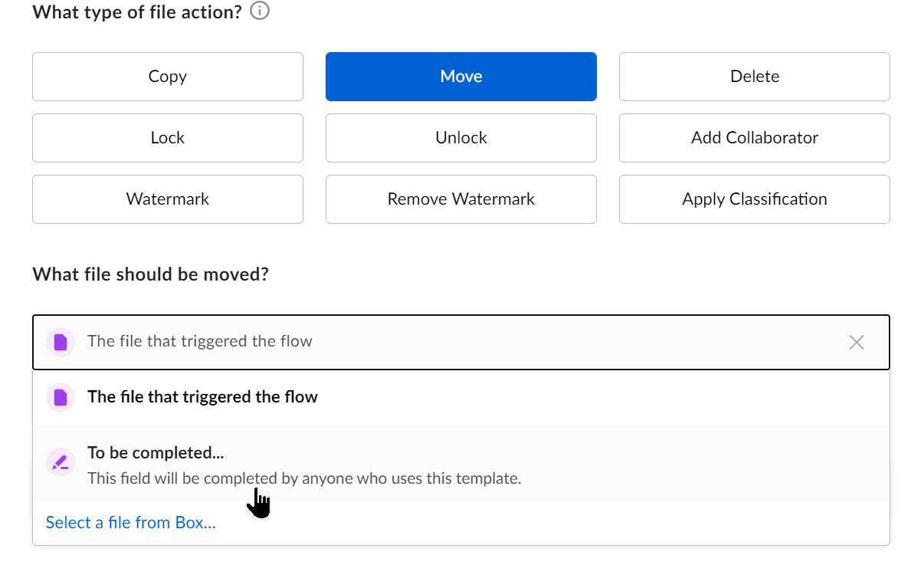The width and height of the screenshot is (924, 565).
Task: Click the 'What file should be moved?' label
Action: pyautogui.click(x=151, y=274)
